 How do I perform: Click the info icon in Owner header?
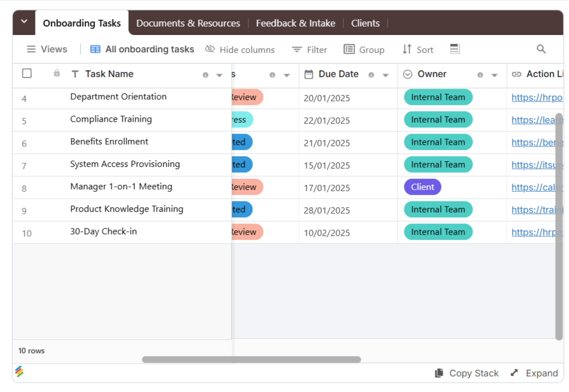(x=480, y=75)
